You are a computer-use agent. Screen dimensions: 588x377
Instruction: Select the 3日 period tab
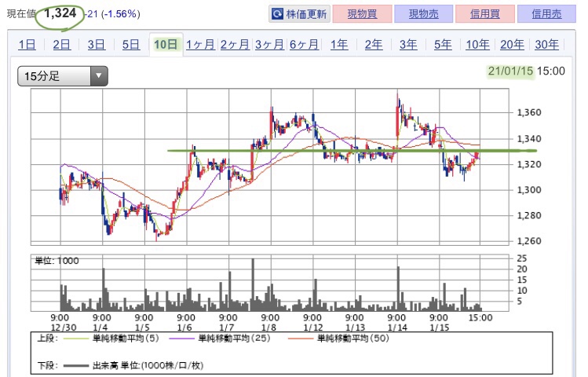[97, 45]
